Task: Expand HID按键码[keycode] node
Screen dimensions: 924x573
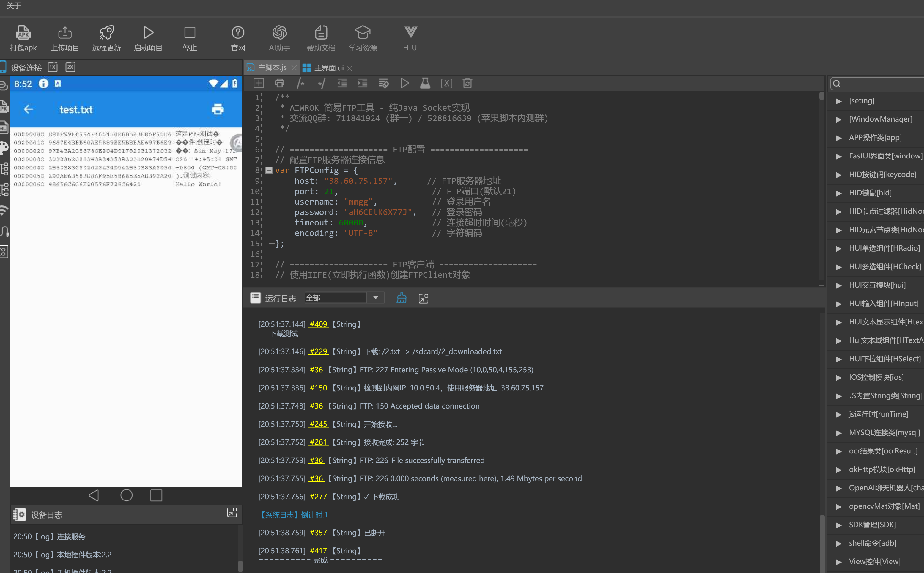Action: [839, 175]
